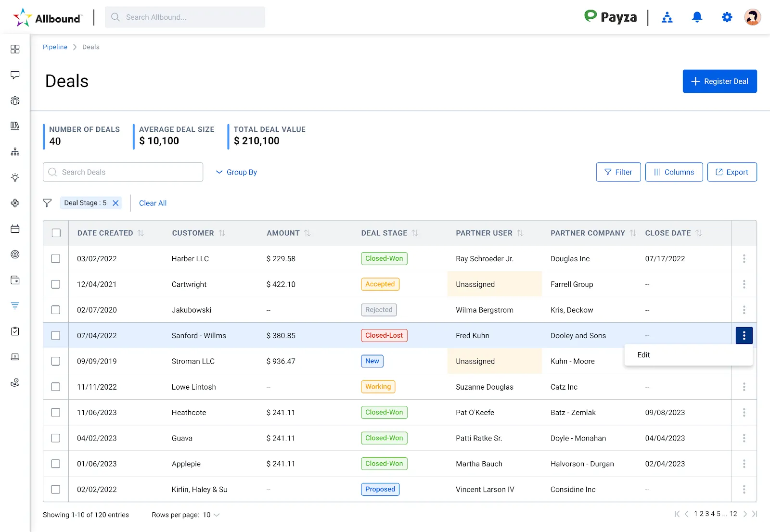Open the chat message icon in sidebar
Viewport: 770px width, 532px height.
(x=15, y=75)
